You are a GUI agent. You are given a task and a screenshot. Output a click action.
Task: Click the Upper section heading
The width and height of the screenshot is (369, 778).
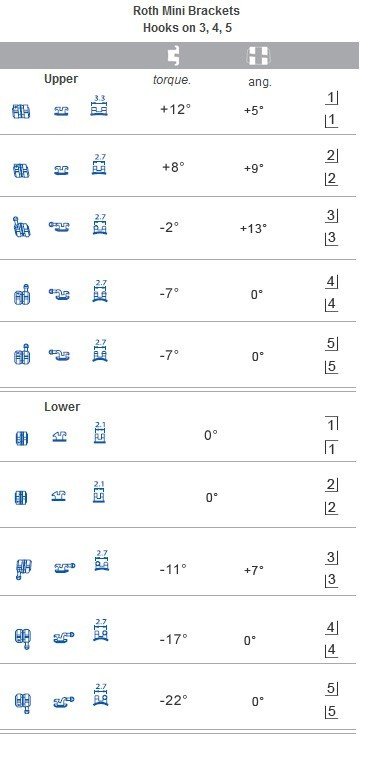[x=61, y=79]
